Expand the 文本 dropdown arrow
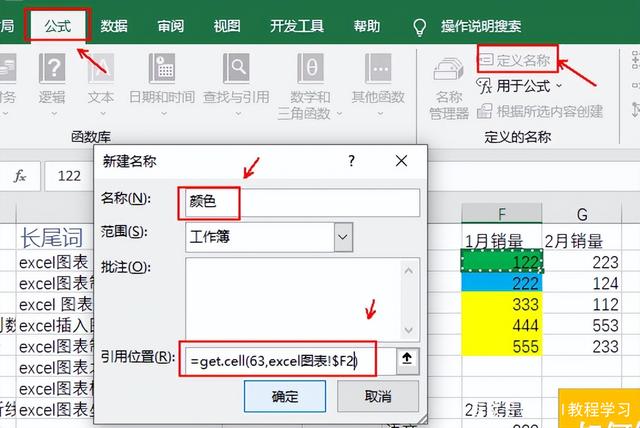 (103, 114)
